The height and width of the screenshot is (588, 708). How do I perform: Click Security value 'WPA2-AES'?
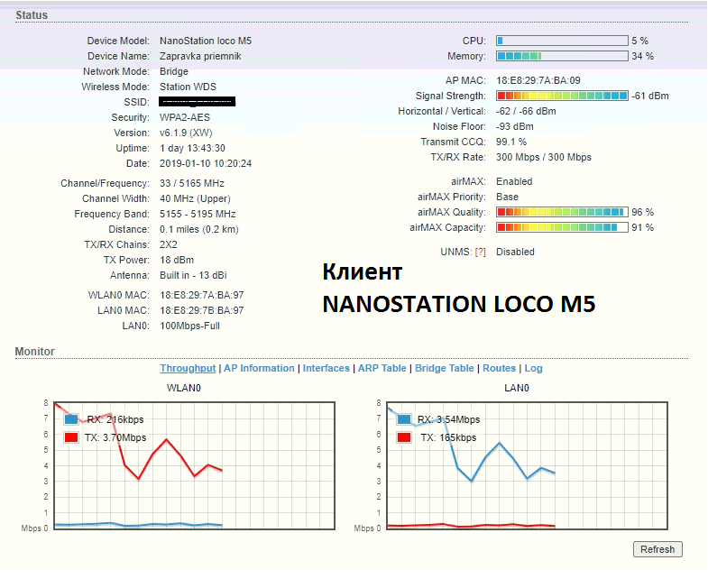tap(185, 117)
